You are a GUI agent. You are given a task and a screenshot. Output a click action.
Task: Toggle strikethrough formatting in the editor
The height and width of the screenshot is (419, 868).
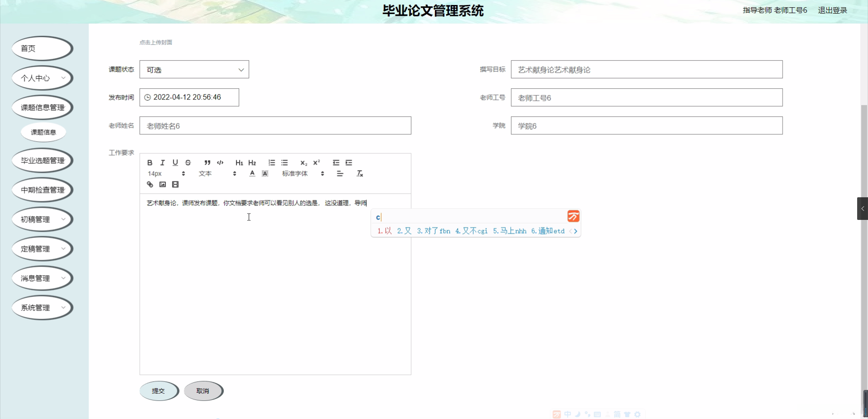[188, 163]
